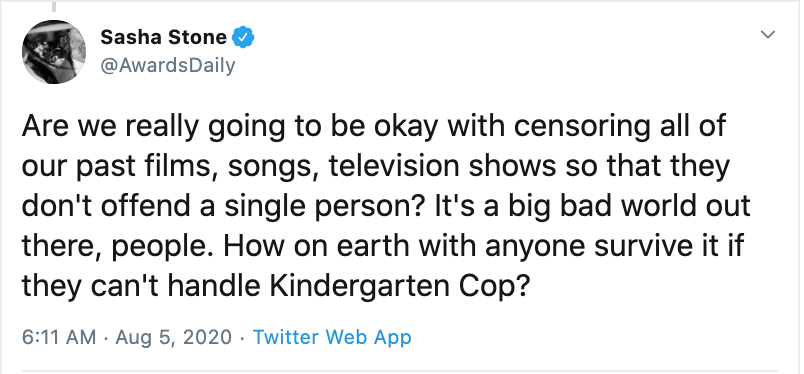This screenshot has height=374, width=804.
Task: Open the Sasha Stone display name link
Action: pos(163,37)
